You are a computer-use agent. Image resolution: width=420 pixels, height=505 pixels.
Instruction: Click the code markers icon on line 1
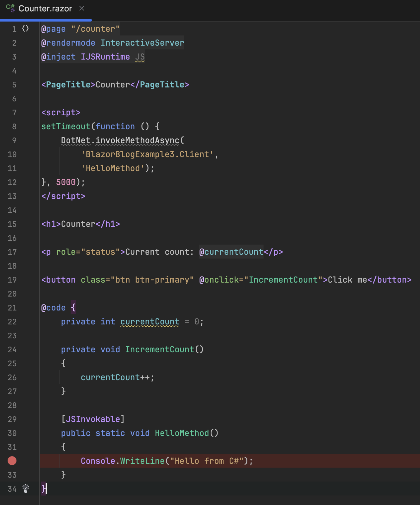pos(25,29)
